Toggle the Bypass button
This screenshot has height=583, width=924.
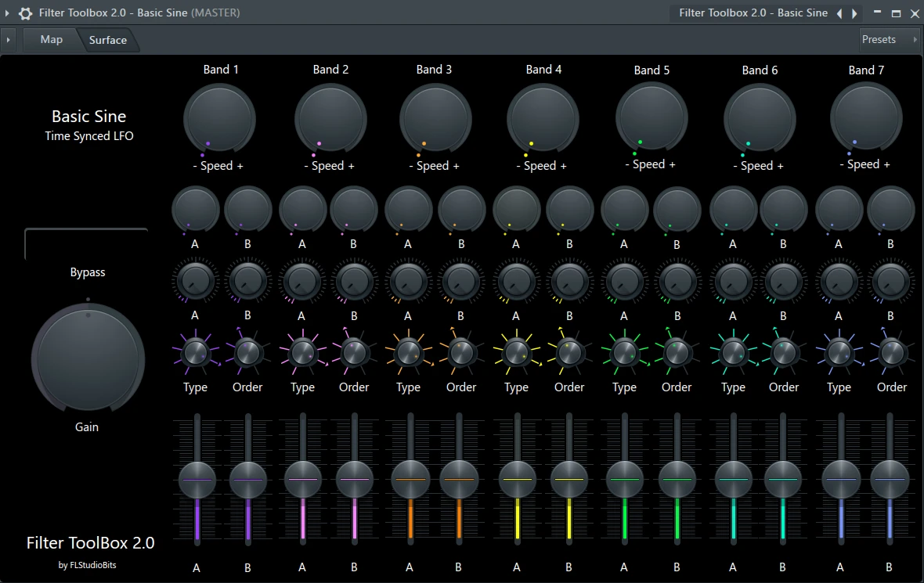click(x=86, y=244)
